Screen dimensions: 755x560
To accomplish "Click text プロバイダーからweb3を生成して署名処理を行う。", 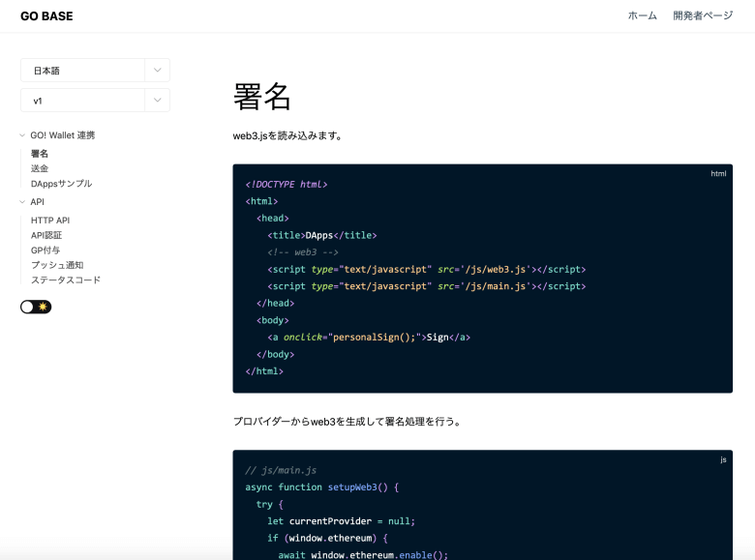I will tap(347, 422).
